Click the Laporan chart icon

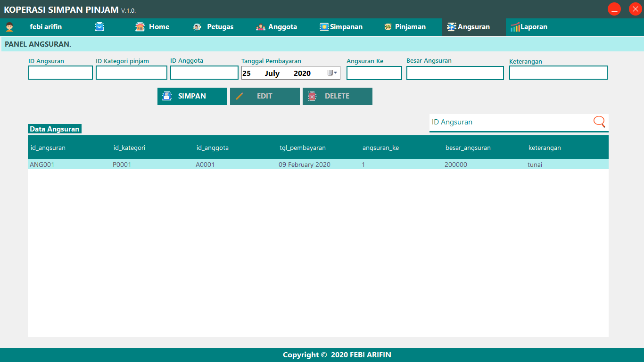(x=516, y=27)
